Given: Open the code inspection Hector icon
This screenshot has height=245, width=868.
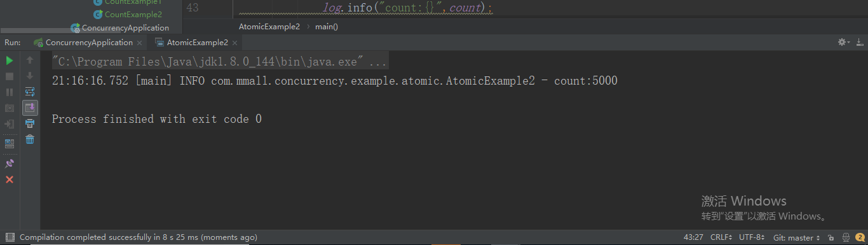Looking at the screenshot, I should (846, 237).
